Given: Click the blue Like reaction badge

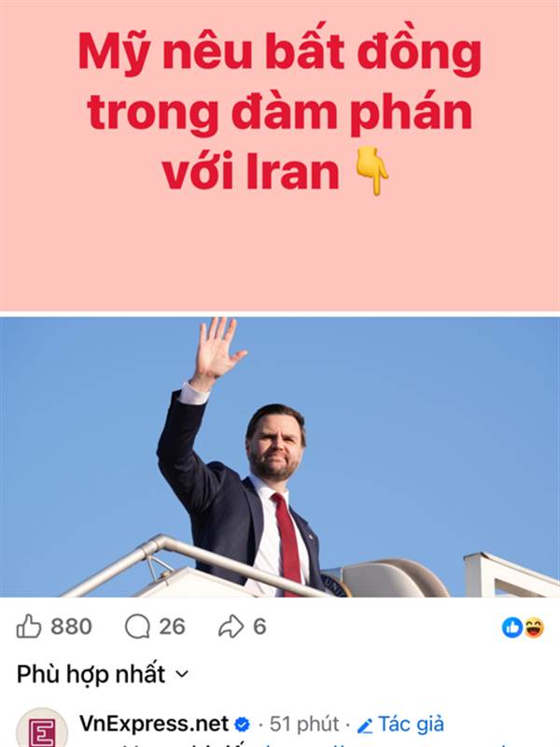Looking at the screenshot, I should coord(512,627).
